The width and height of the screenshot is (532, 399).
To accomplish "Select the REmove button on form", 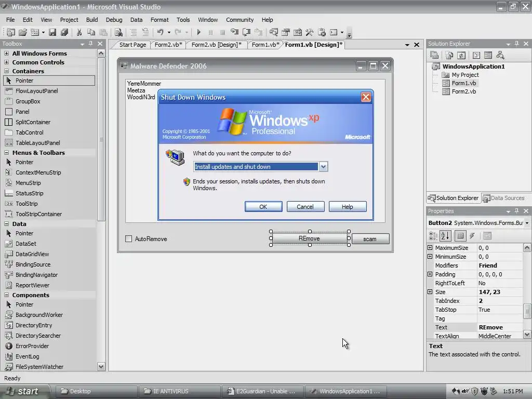I will tap(310, 238).
